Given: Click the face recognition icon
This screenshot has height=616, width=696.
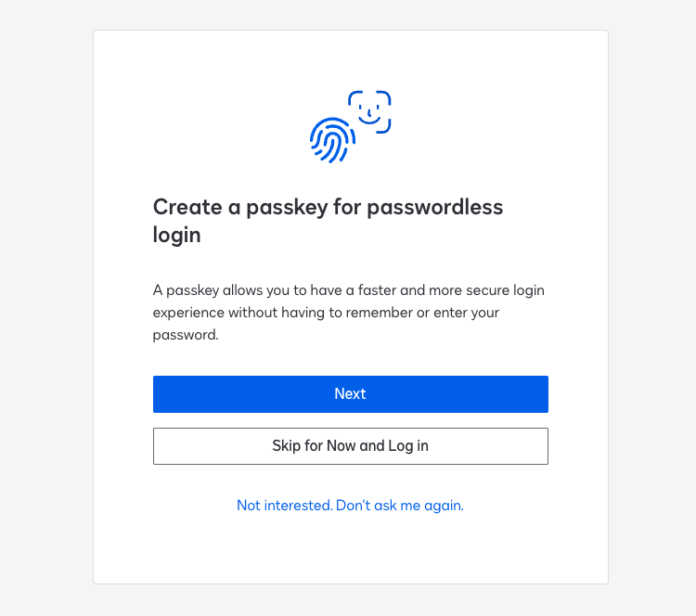Looking at the screenshot, I should pyautogui.click(x=369, y=112).
